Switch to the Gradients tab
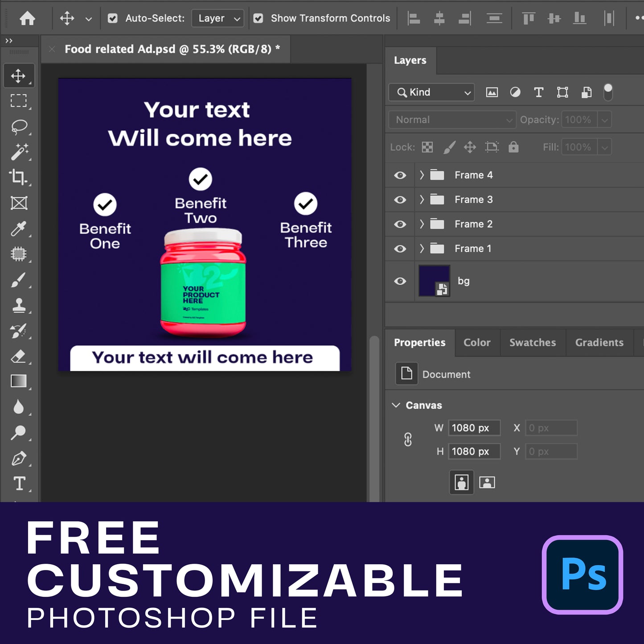Viewport: 644px width, 644px height. click(x=599, y=343)
